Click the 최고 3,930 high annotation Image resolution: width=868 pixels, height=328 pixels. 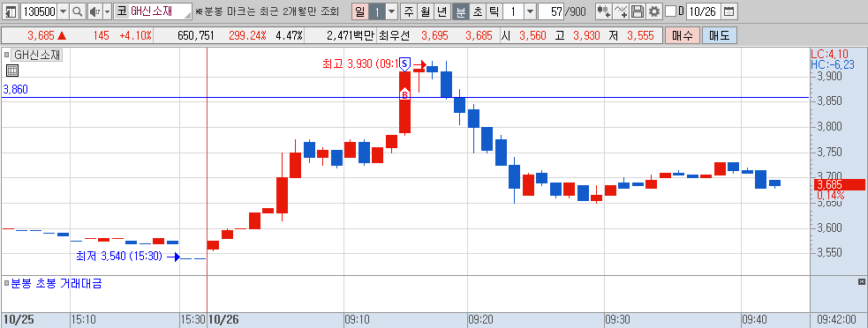click(359, 64)
